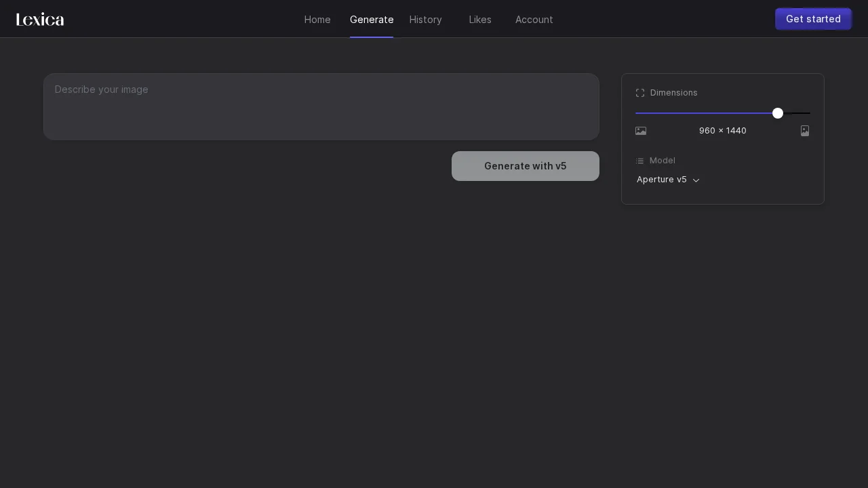Click the Dimensions panel header
868x488 pixels.
click(x=673, y=93)
